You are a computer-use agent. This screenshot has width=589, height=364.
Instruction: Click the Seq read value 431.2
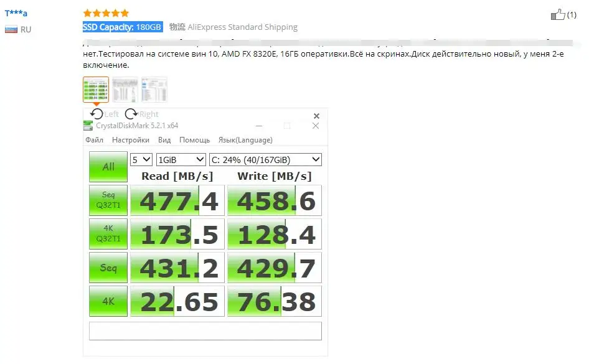point(177,268)
